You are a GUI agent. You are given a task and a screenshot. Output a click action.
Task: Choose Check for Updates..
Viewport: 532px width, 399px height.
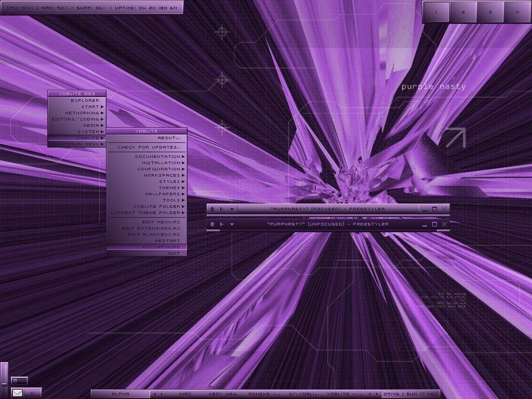147,147
